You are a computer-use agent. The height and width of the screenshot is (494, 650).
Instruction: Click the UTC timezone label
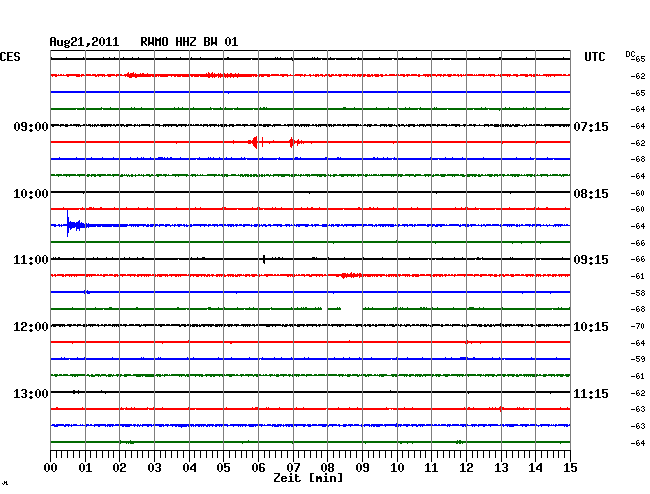coord(594,57)
